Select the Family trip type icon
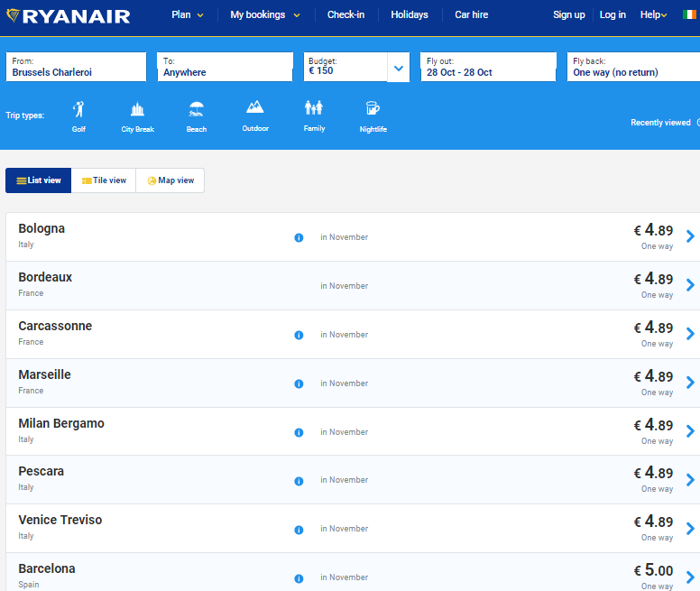The height and width of the screenshot is (591, 700). click(314, 107)
